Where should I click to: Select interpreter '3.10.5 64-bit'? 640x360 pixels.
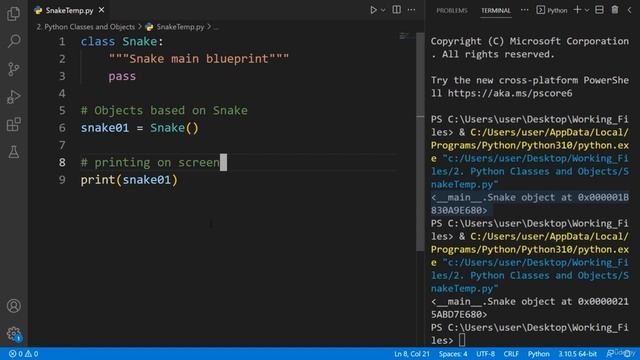pos(578,354)
